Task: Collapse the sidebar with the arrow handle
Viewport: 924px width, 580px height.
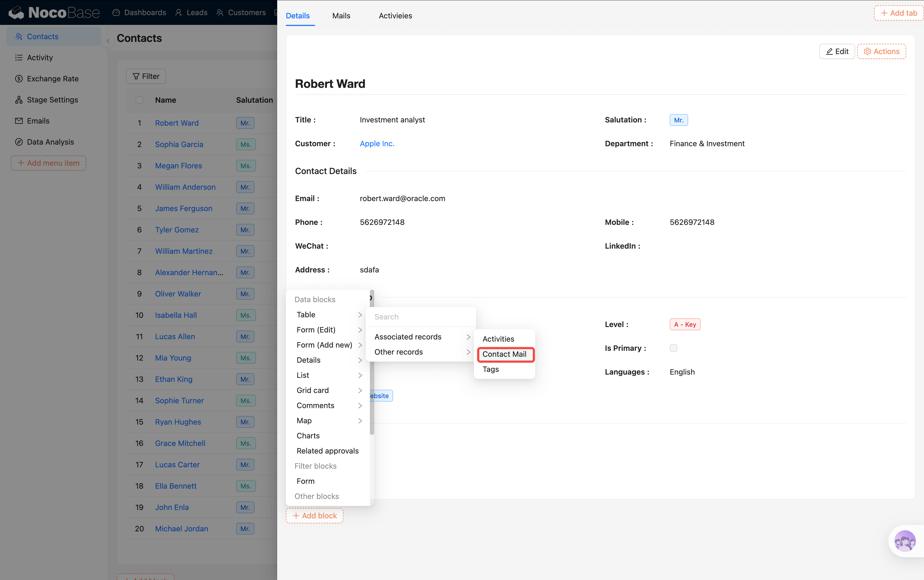Action: tap(108, 41)
